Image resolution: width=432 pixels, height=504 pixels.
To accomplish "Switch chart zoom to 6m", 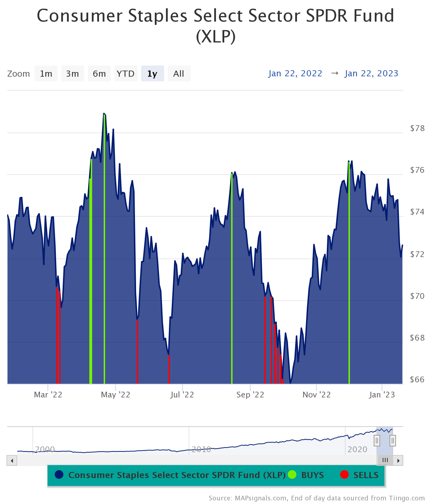I will click(99, 74).
